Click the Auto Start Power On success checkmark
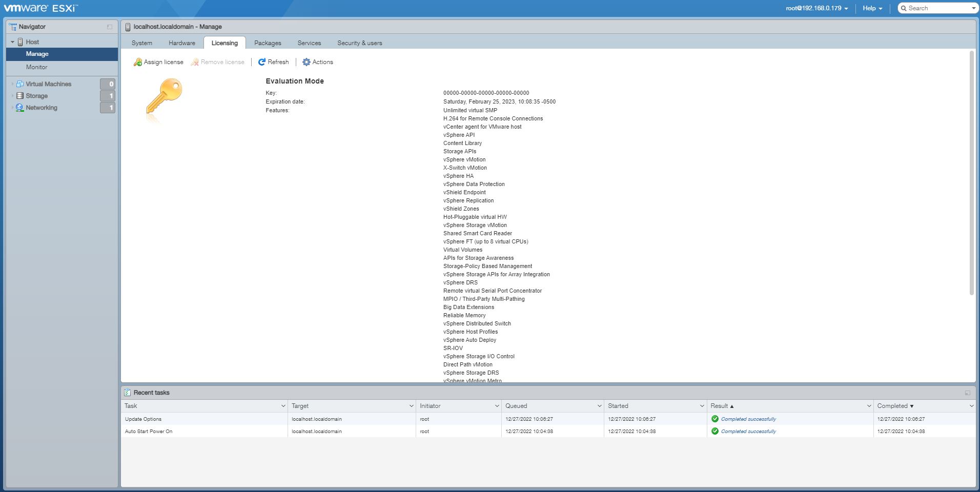 coord(715,431)
